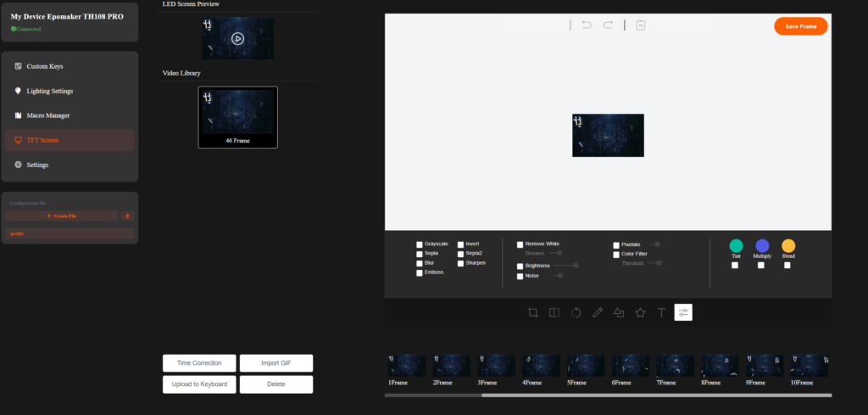Choose the Rotate tool icon
868x415 pixels.
coord(576,312)
